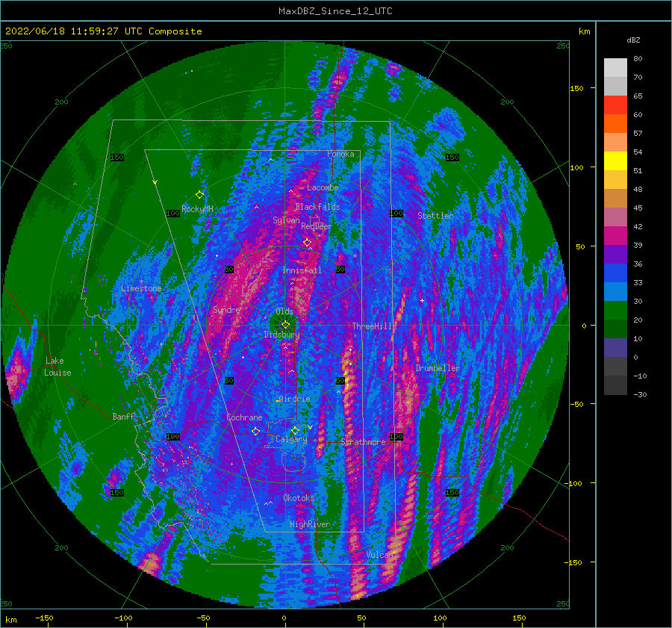Click the ThreeHills label

(x=375, y=326)
